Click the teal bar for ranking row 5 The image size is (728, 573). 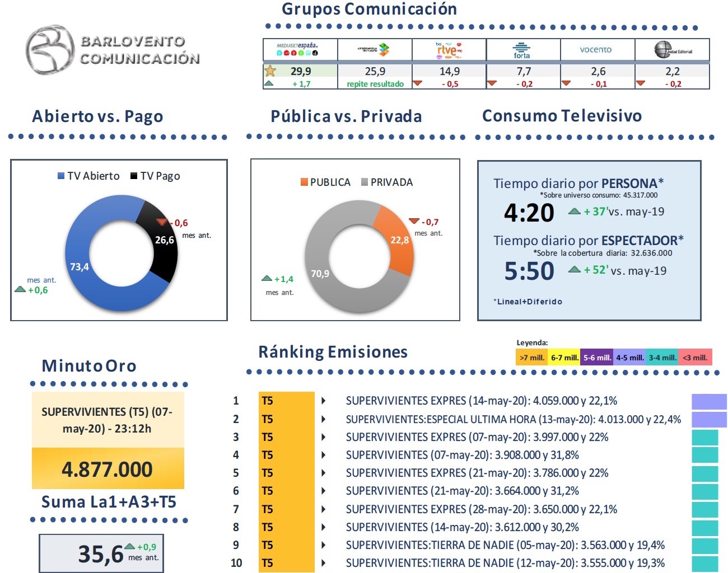(705, 473)
